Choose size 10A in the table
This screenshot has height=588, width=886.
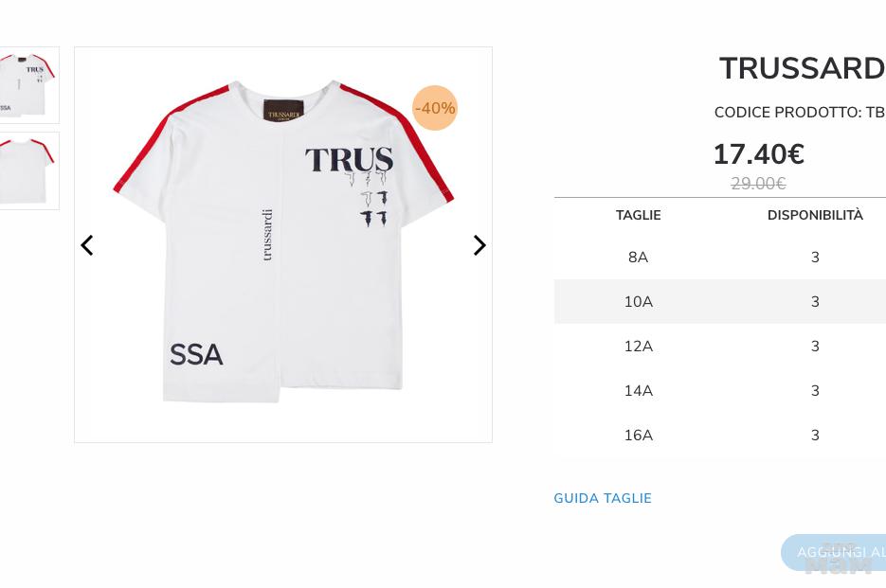pyautogui.click(x=638, y=302)
